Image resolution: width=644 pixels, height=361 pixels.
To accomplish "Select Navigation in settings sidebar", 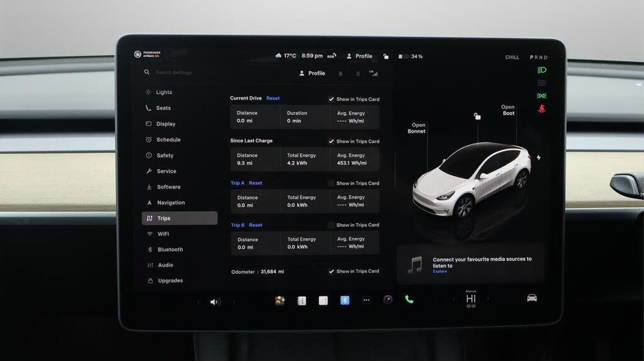I will [170, 203].
